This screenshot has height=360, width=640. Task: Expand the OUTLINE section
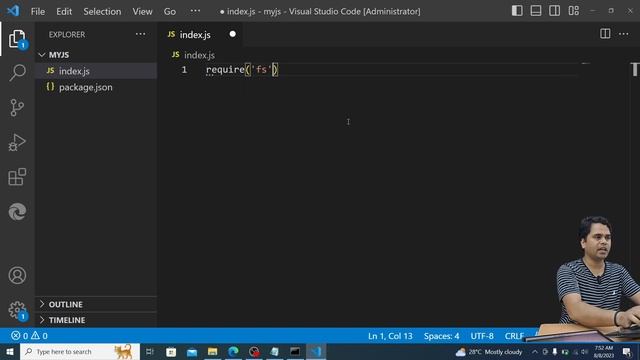[x=96, y=304]
